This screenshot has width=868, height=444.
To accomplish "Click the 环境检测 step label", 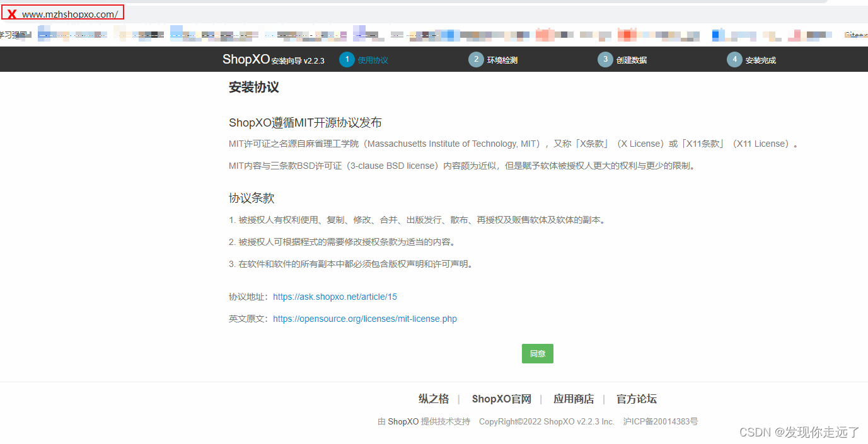I will point(502,60).
